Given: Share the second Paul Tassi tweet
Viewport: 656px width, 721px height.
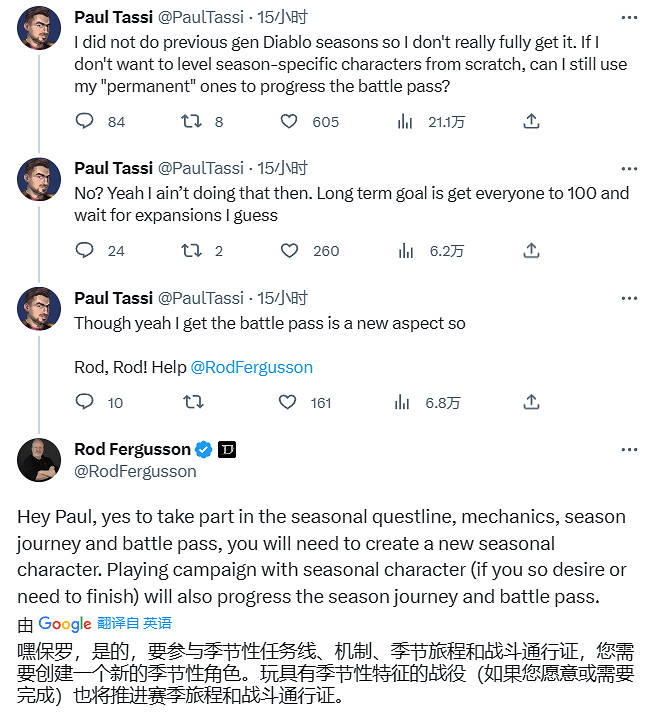Looking at the screenshot, I should (x=531, y=250).
